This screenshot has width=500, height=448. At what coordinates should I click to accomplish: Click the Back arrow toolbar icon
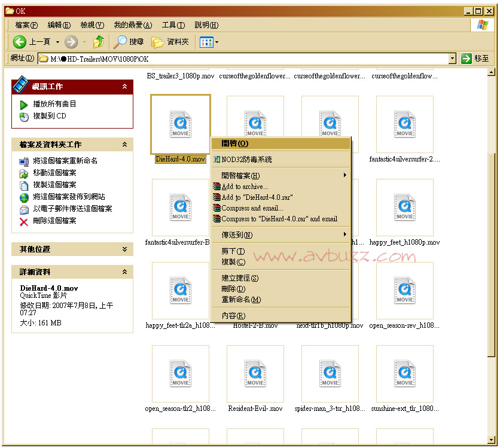(20, 42)
